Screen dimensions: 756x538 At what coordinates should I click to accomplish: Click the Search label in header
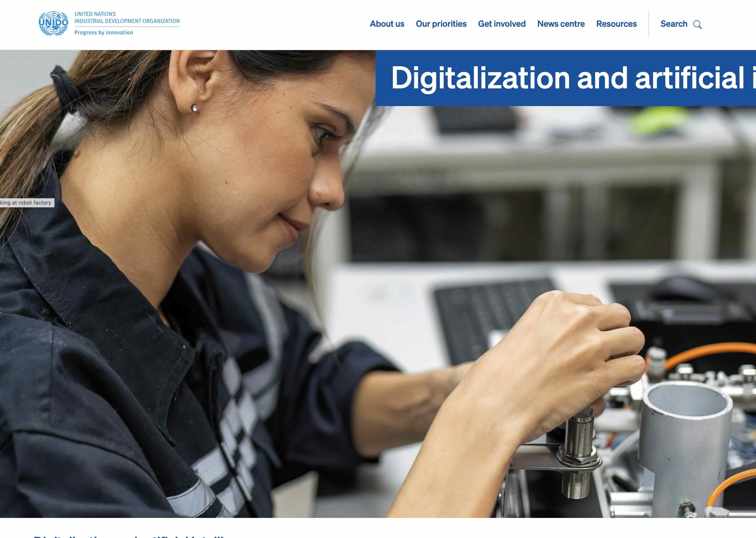tap(674, 24)
